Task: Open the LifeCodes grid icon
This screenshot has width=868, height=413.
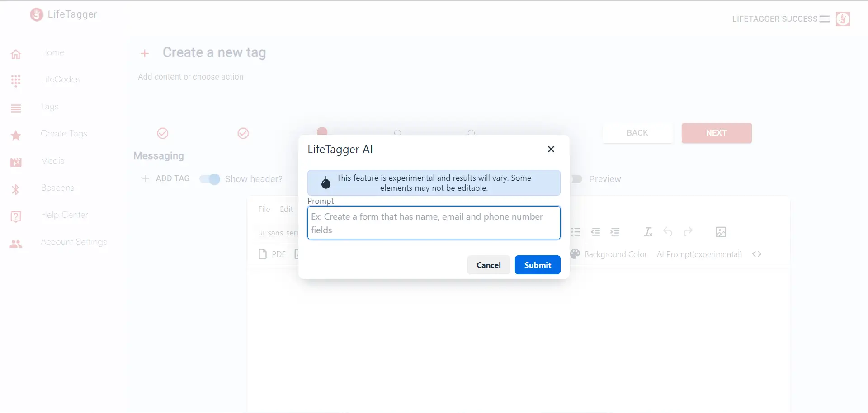Action: point(16,81)
